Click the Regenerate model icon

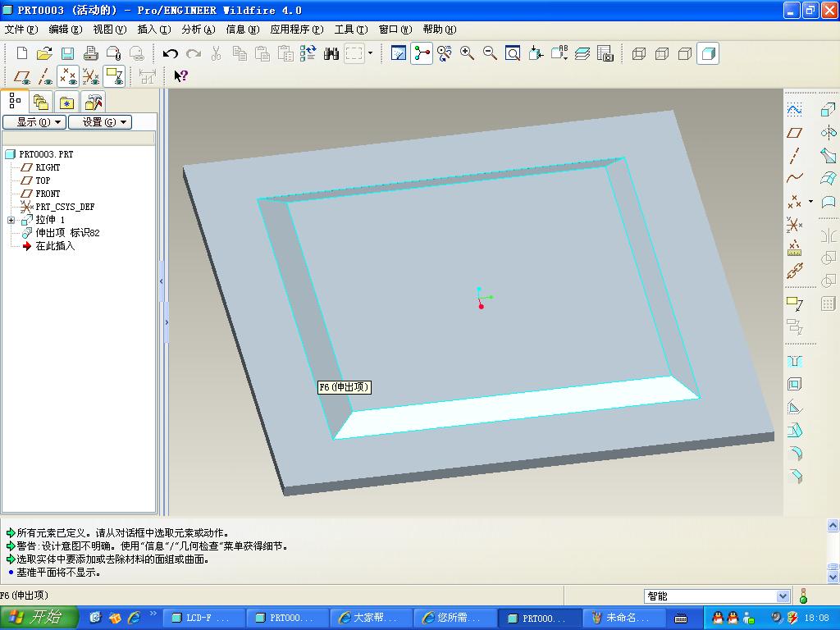[308, 53]
